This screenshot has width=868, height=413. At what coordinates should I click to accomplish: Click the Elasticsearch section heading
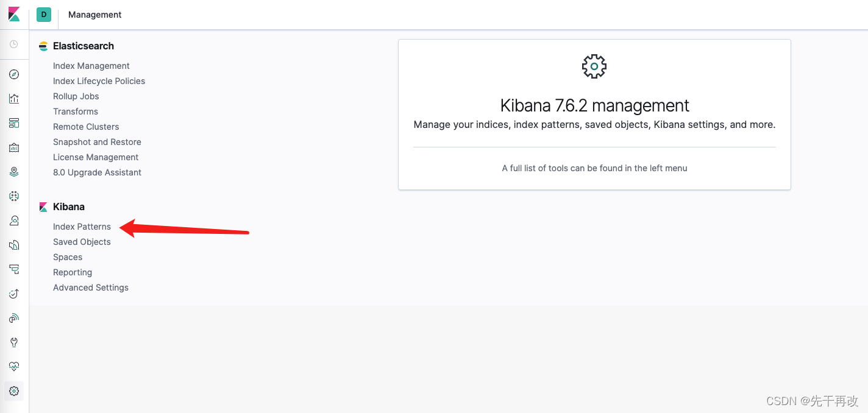[x=84, y=46]
